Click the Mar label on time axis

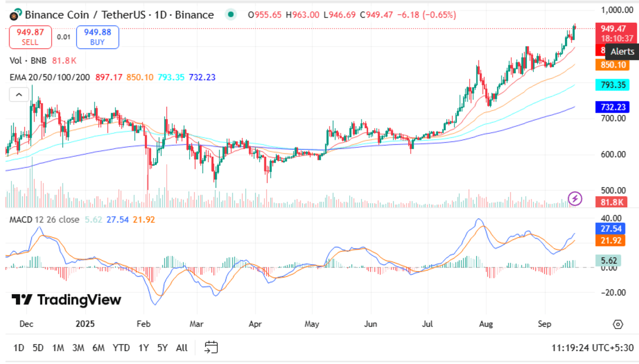[x=196, y=324]
